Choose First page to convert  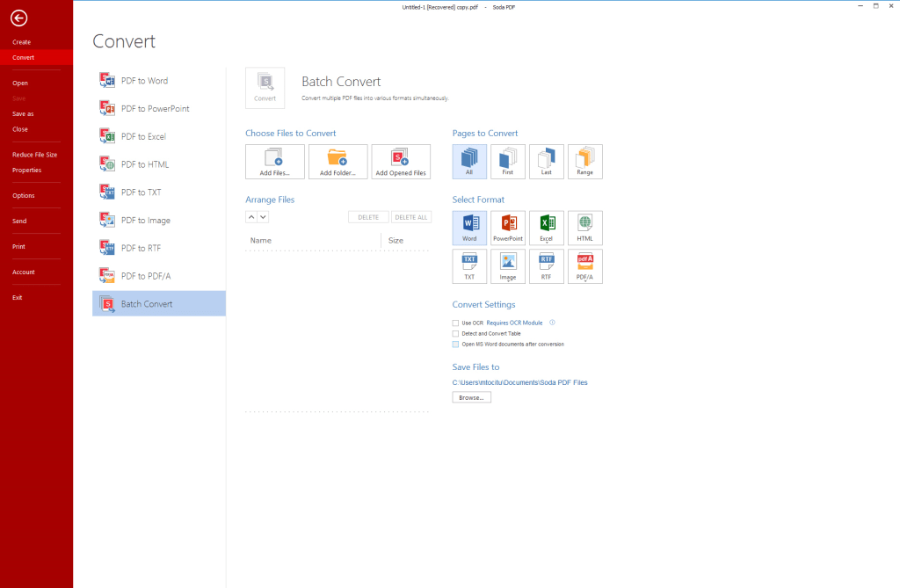pyautogui.click(x=508, y=162)
